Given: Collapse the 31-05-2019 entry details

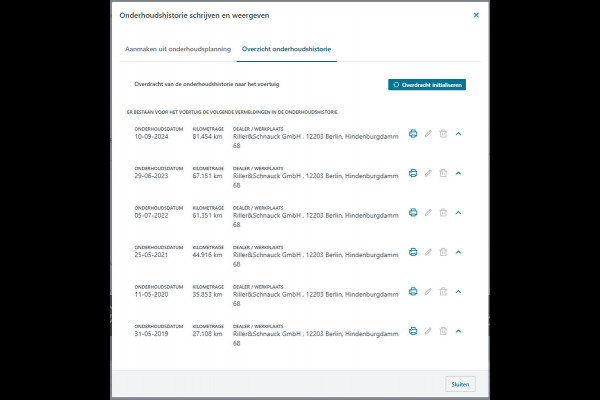Looking at the screenshot, I should (x=458, y=331).
